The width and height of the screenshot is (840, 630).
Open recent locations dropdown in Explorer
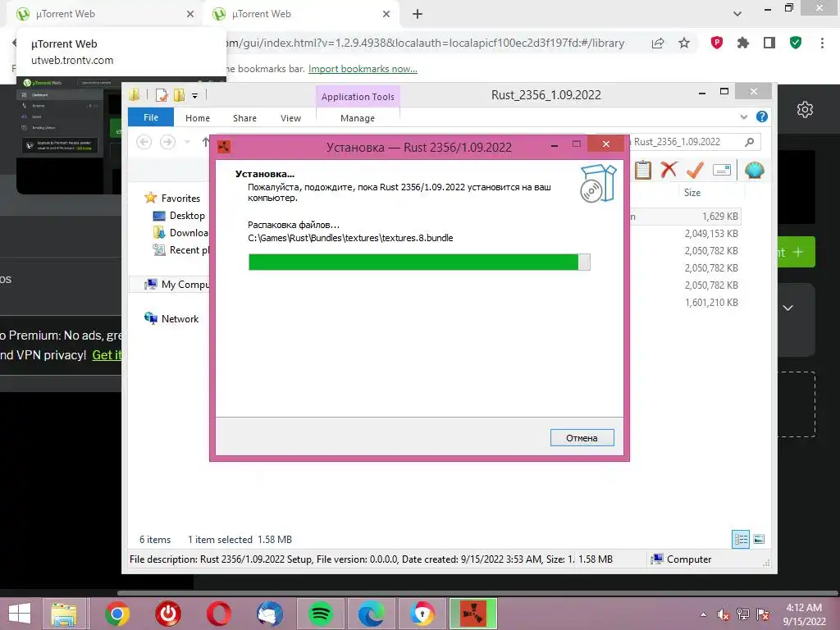pos(187,142)
